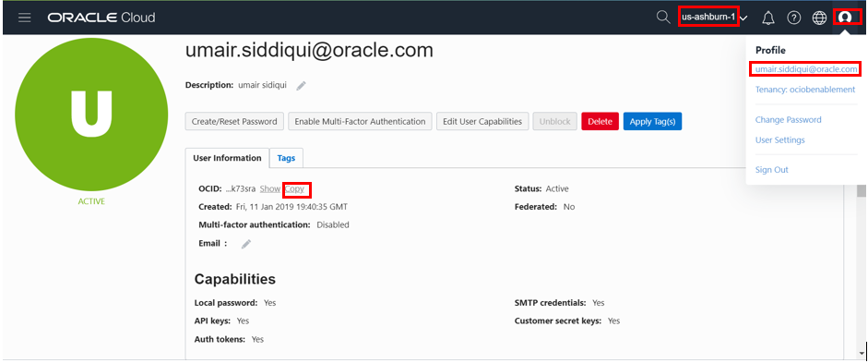Click the 'umair sidiqui' description text
This screenshot has height=363, width=868.
262,85
